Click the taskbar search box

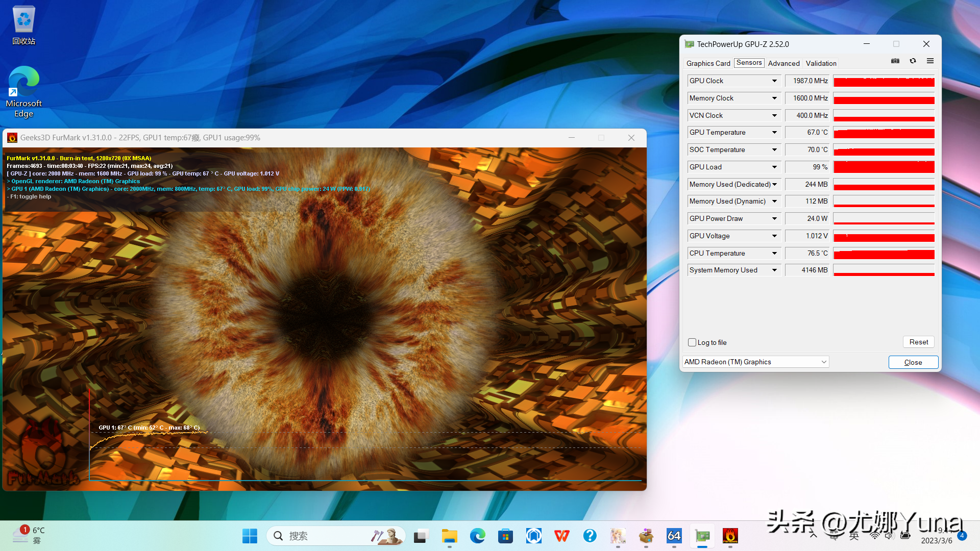336,536
